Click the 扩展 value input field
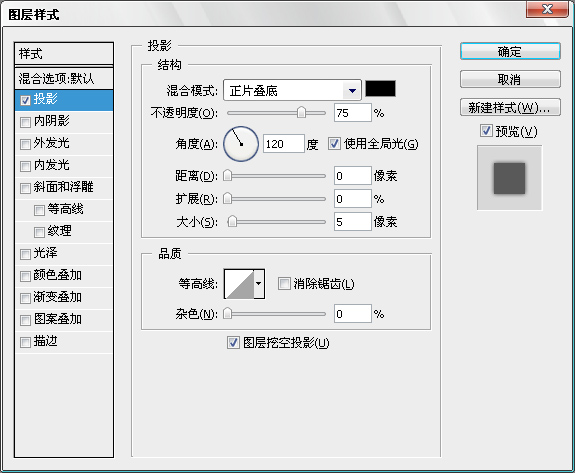575x473 pixels. point(353,199)
